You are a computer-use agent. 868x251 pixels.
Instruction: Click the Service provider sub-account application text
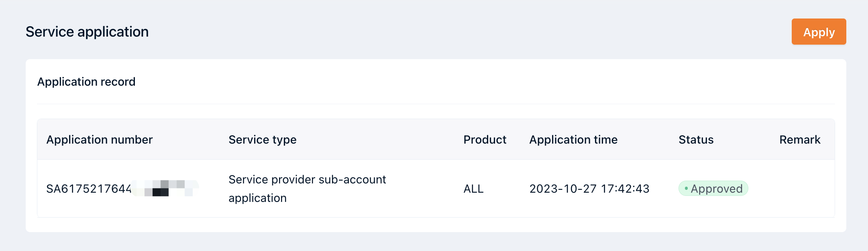click(307, 188)
